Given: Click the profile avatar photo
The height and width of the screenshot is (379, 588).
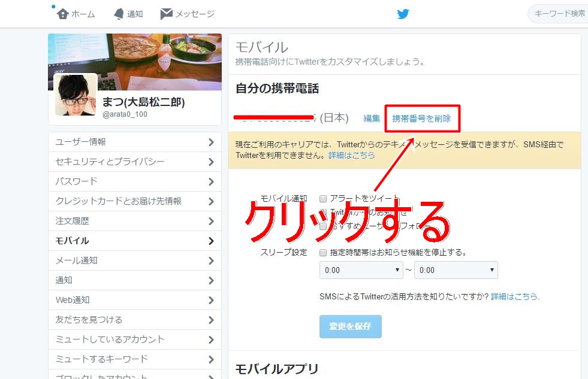Looking at the screenshot, I should [76, 95].
